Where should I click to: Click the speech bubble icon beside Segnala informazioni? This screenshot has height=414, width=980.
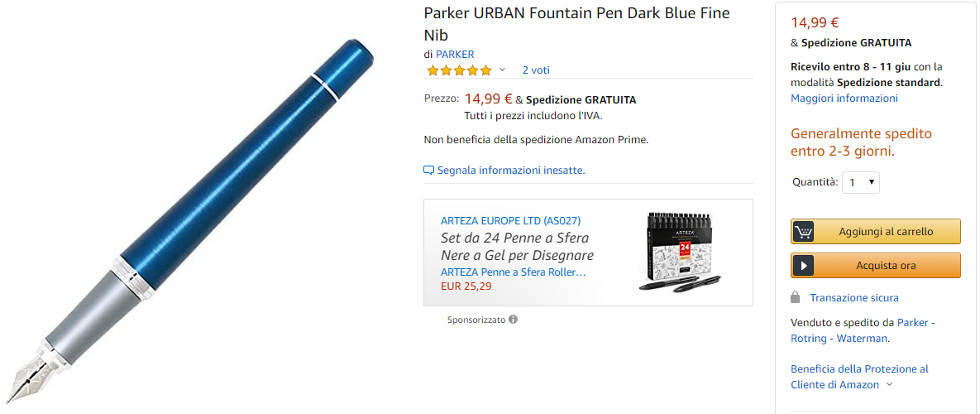[428, 170]
